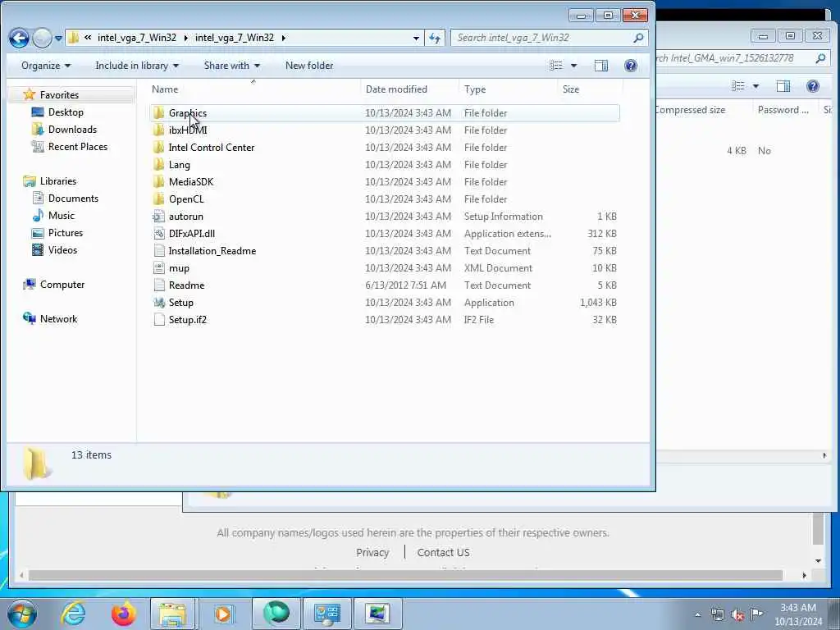Refresh the intel_vga_7_Win32 folder view
The image size is (840, 630).
coord(435,38)
